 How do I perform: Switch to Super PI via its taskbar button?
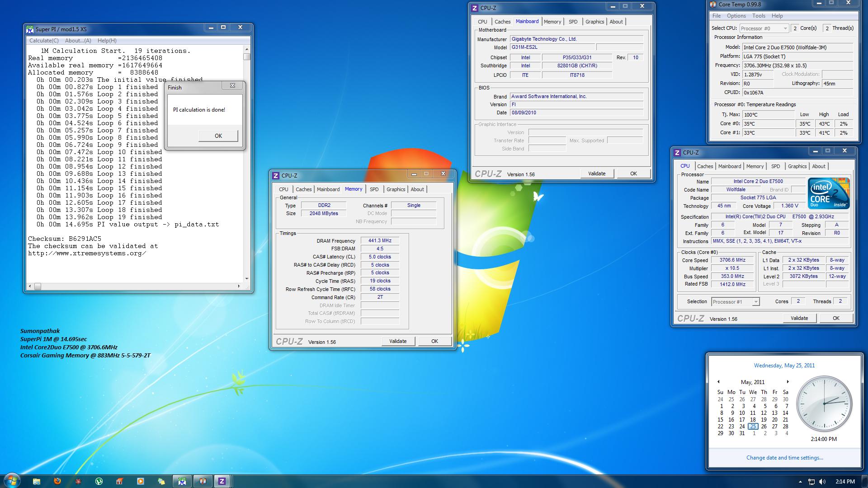[x=182, y=481]
